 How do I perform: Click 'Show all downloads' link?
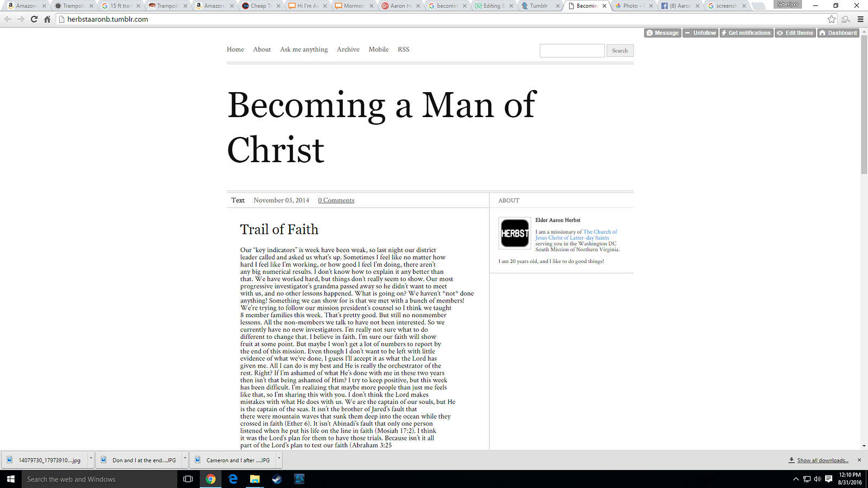click(x=822, y=460)
